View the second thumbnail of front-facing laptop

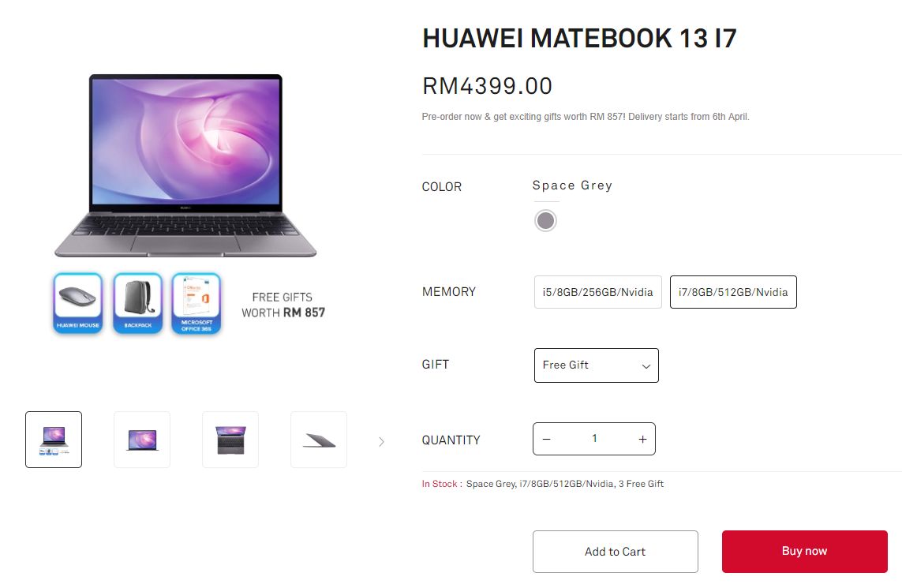(x=141, y=440)
